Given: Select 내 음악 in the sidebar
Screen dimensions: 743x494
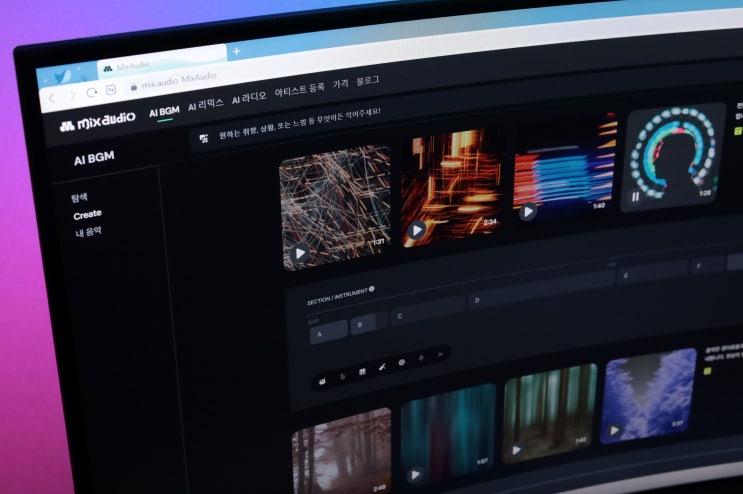Looking at the screenshot, I should [88, 232].
